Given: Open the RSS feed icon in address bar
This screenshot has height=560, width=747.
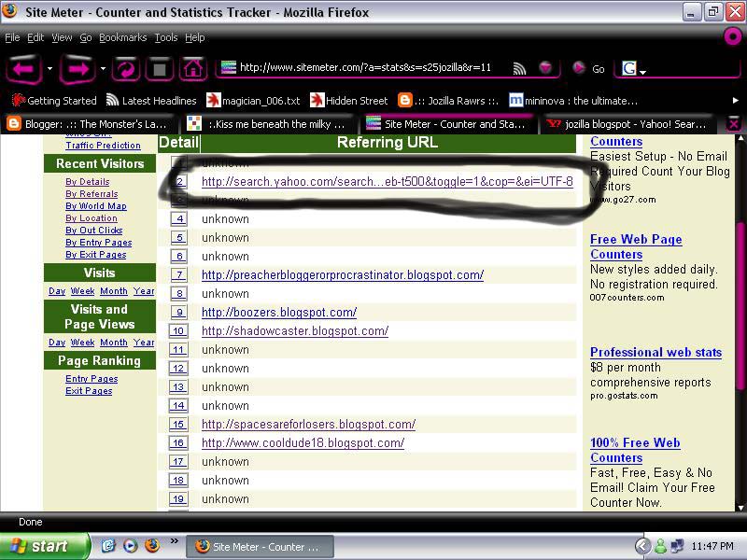Looking at the screenshot, I should (519, 69).
